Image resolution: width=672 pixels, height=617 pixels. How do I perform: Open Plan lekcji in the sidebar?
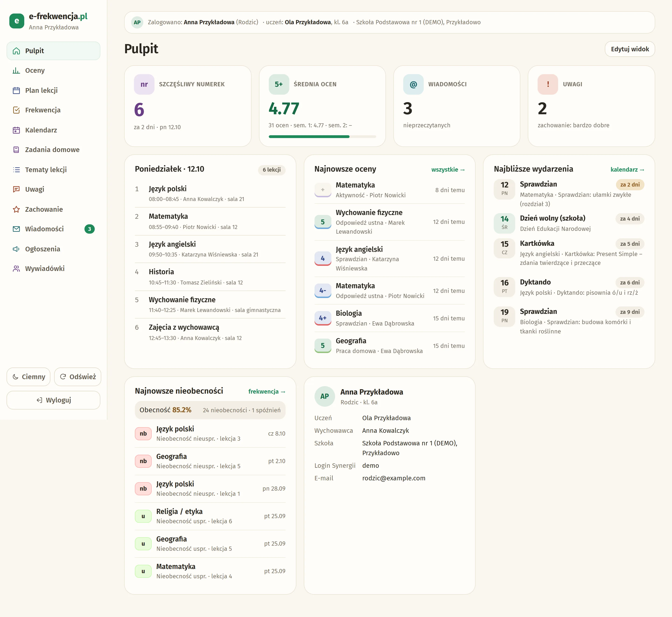[x=53, y=90]
